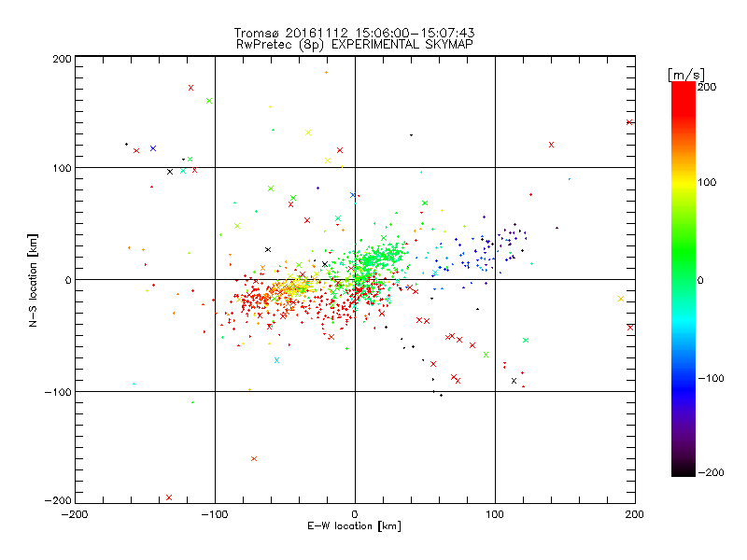Click the colorbar tick label "-200"
747x560 pixels.
[x=711, y=472]
